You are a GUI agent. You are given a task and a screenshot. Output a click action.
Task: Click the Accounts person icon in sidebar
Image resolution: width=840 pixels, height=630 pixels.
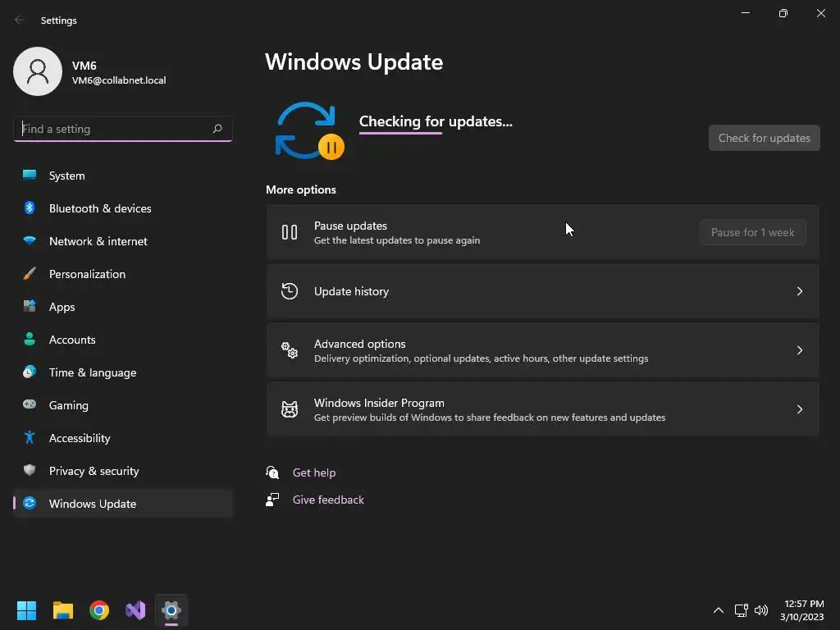point(30,339)
